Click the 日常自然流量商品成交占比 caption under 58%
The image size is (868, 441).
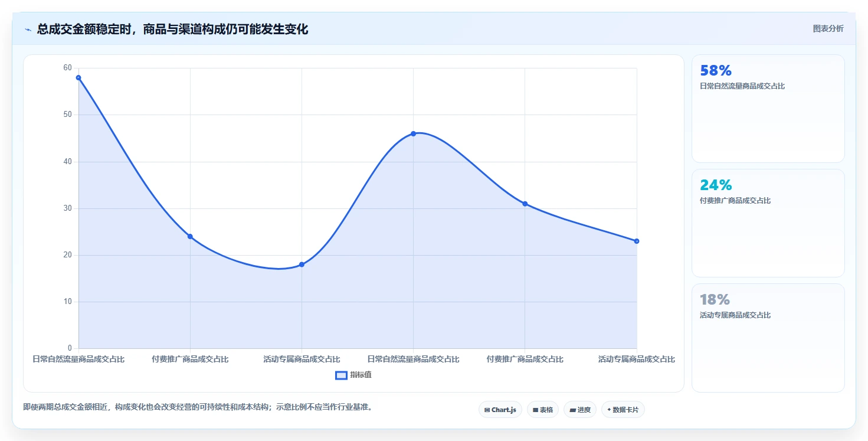pos(742,86)
